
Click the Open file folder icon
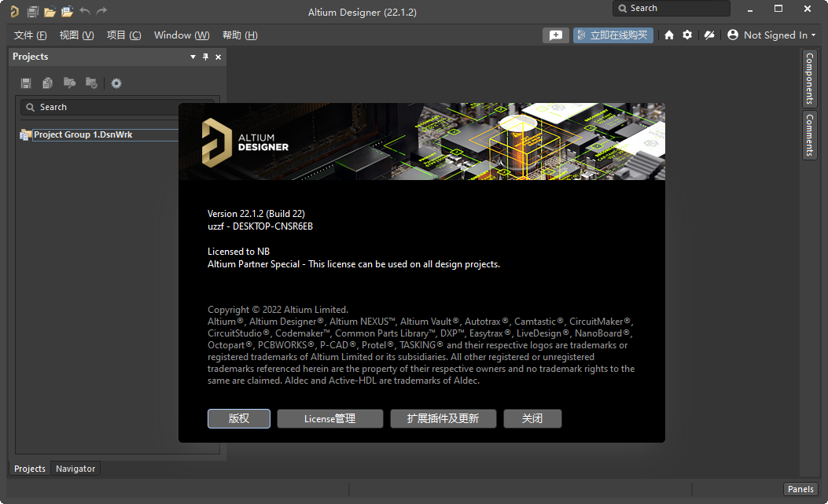click(x=50, y=10)
